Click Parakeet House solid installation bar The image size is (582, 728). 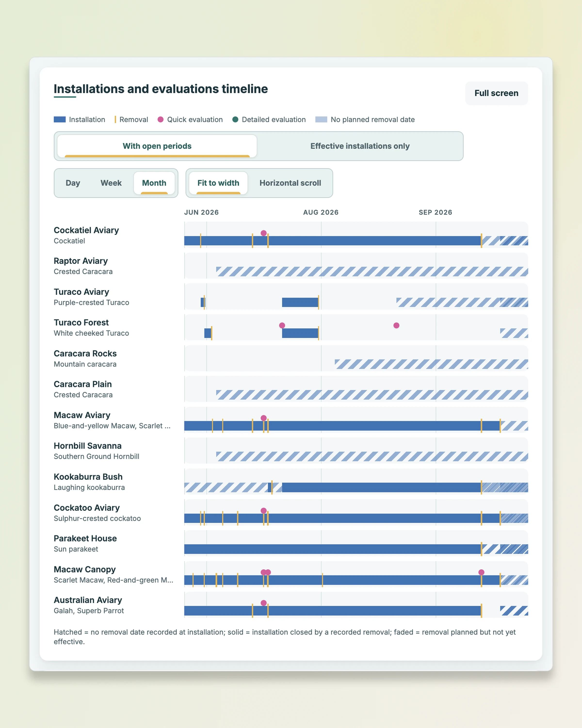click(x=333, y=549)
